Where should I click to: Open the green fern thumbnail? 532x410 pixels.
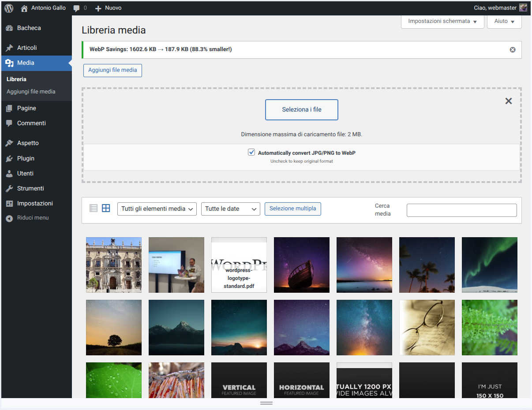pyautogui.click(x=490, y=328)
